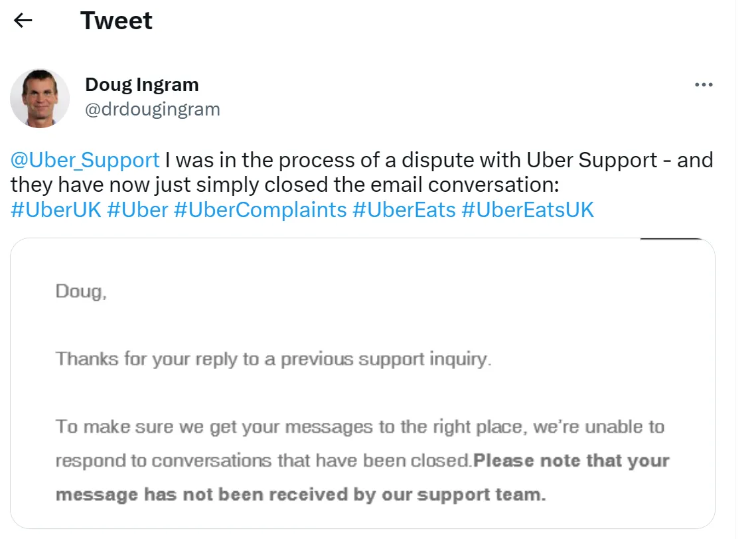The width and height of the screenshot is (756, 539).
Task: Click bold "message has not been received" line
Action: (300, 495)
